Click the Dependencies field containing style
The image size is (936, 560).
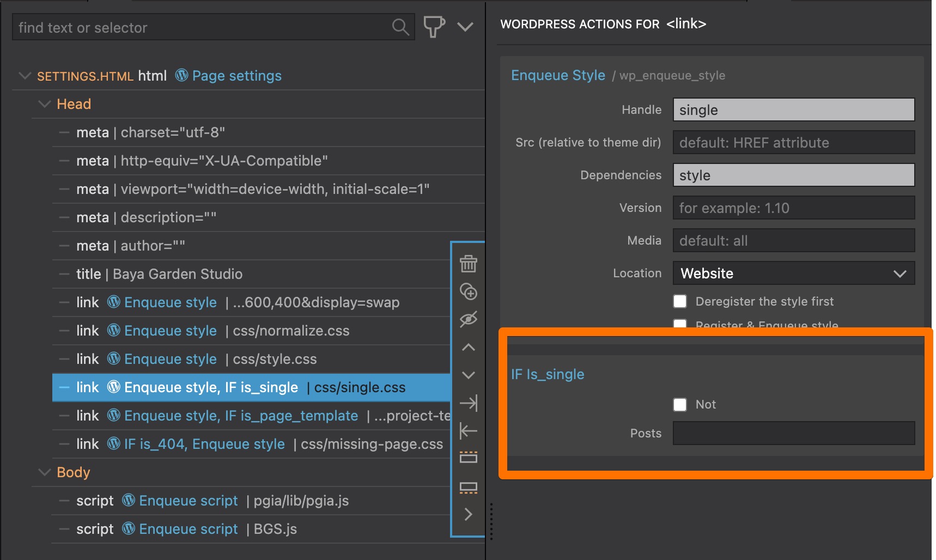pyautogui.click(x=794, y=175)
